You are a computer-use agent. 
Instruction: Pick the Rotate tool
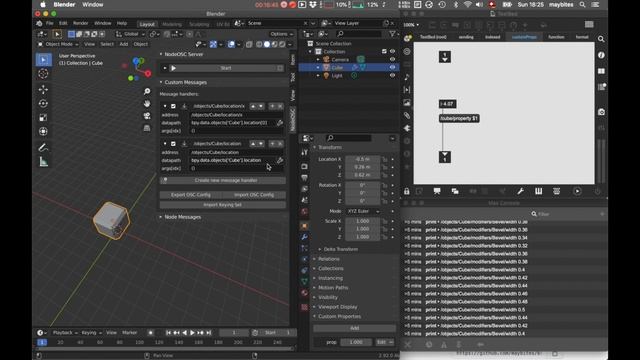point(43,103)
